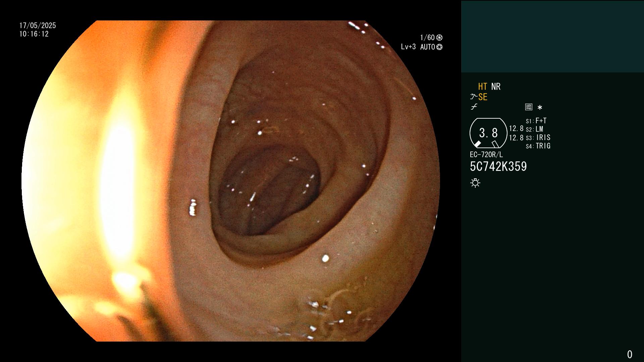Click the 1/60 shutter speed value

(427, 38)
